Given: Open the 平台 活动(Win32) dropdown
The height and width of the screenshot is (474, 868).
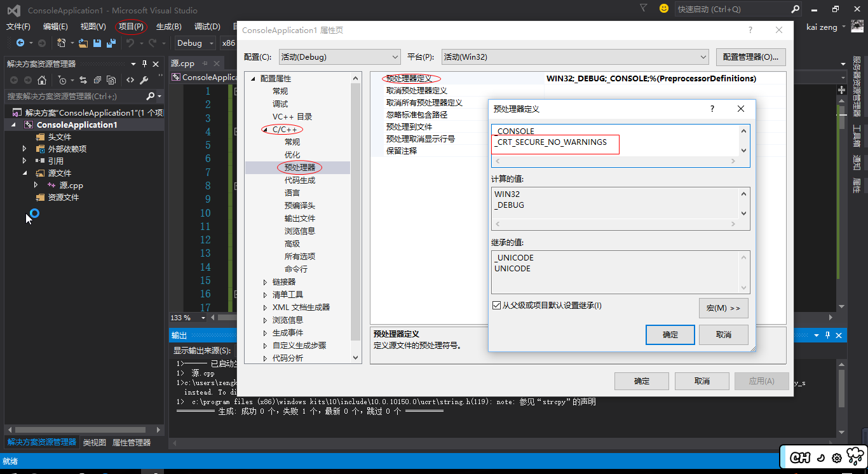Looking at the screenshot, I should [574, 57].
